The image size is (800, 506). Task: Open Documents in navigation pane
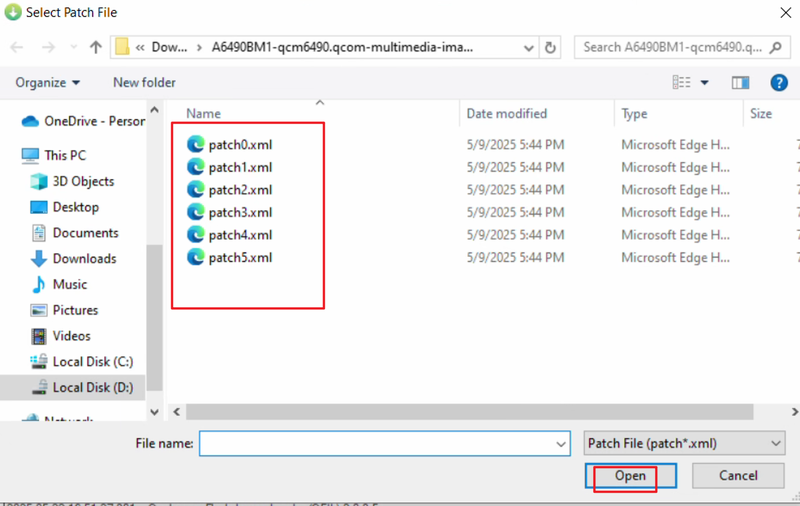74,233
